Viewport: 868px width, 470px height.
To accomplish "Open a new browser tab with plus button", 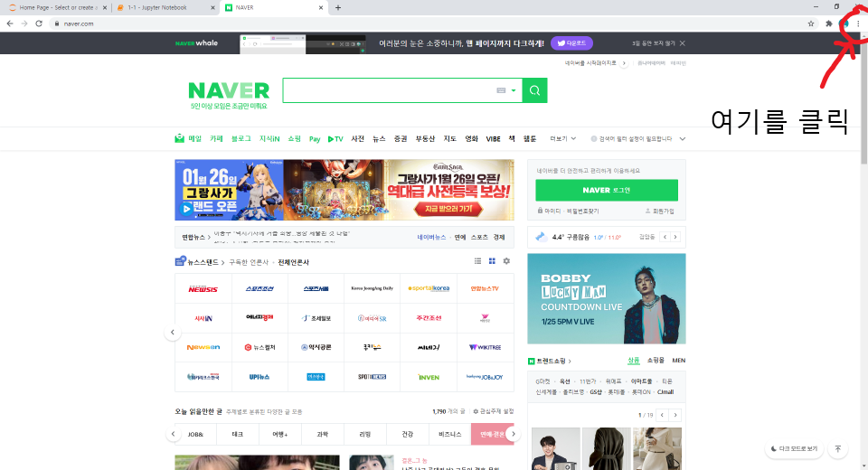I will coord(337,8).
